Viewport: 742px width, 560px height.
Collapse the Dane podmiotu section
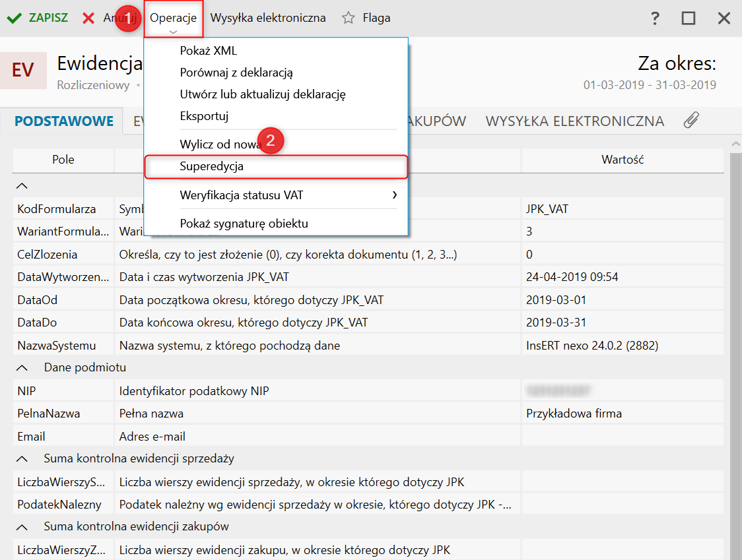coord(22,367)
